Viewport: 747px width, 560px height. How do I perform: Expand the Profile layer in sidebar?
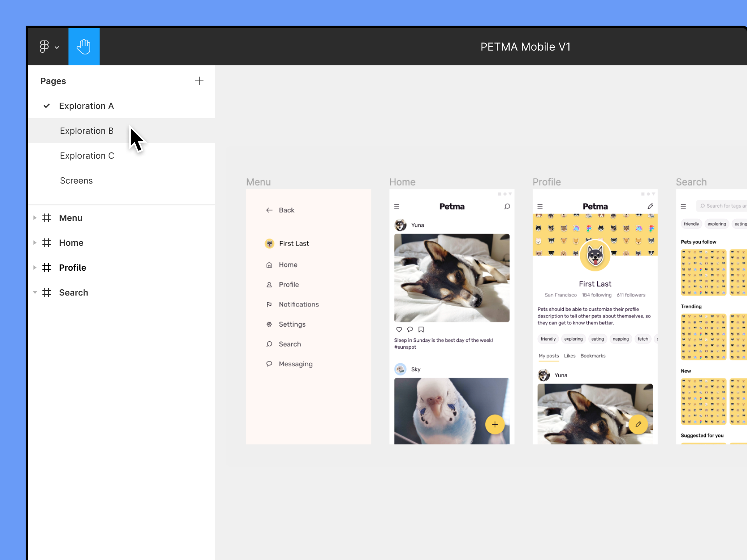[x=34, y=267]
